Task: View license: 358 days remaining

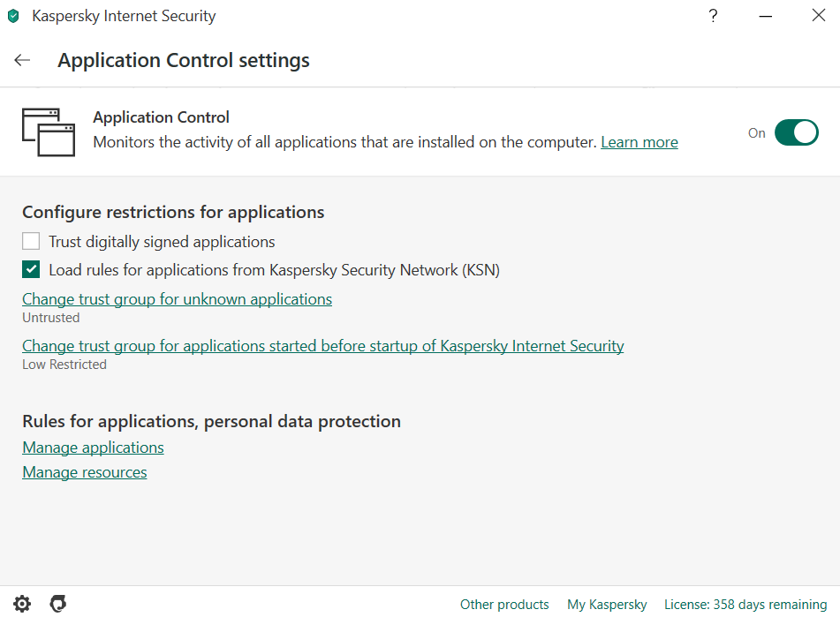Action: (745, 605)
